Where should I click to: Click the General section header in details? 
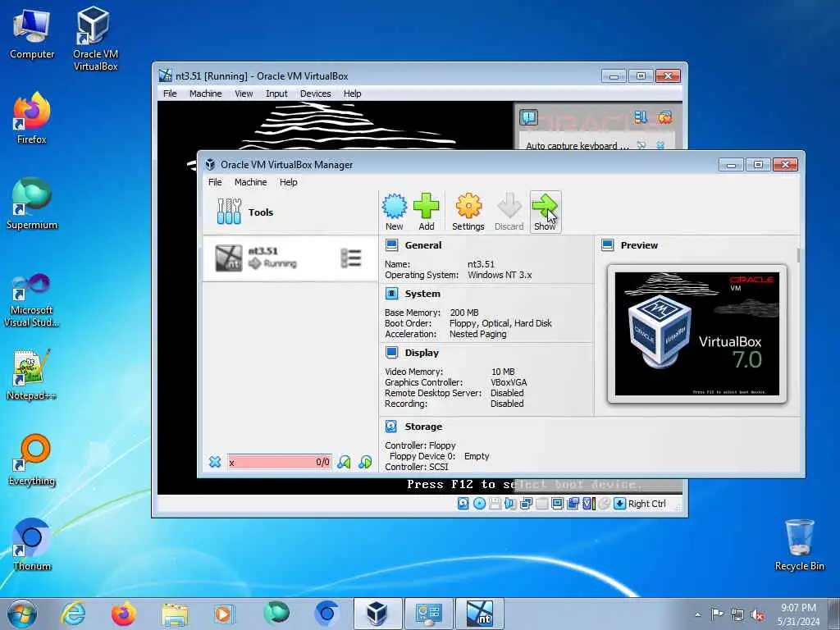click(x=423, y=245)
